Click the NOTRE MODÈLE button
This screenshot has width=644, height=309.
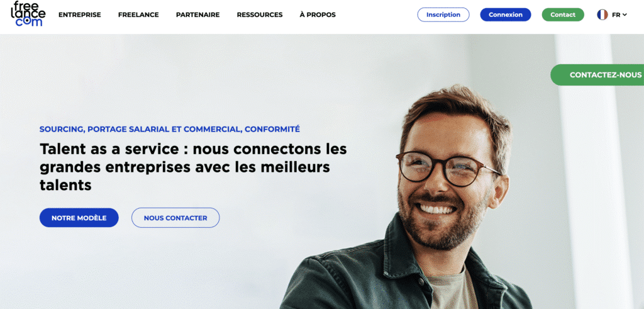(x=79, y=218)
